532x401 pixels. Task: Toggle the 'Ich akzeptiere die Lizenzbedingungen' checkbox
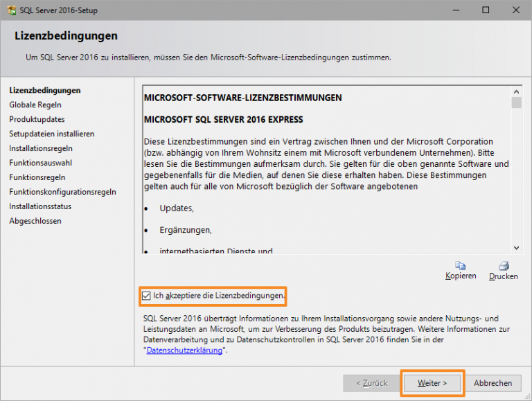pyautogui.click(x=145, y=296)
